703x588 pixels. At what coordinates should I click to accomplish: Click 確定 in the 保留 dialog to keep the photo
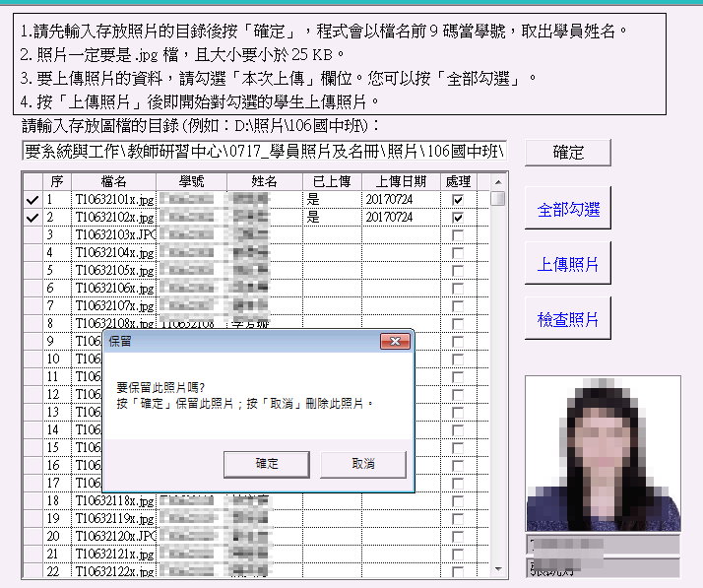267,464
